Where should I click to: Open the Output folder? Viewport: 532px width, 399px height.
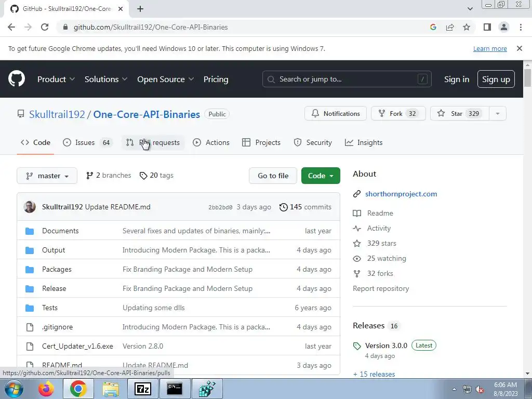coord(54,250)
